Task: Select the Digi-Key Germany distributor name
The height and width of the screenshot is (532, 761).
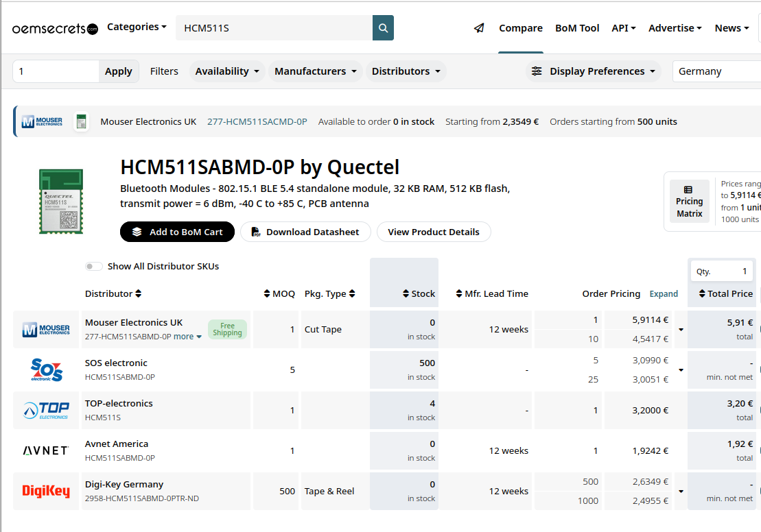Action: (124, 484)
